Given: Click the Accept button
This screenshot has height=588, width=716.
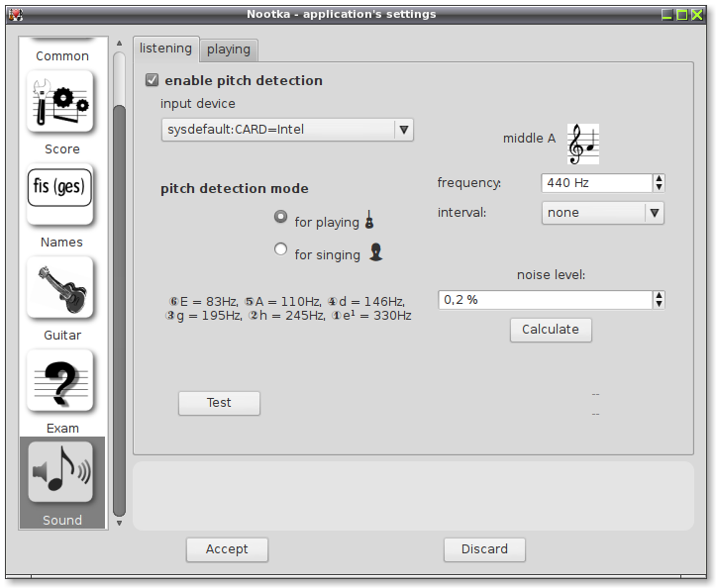Looking at the screenshot, I should pos(227,549).
